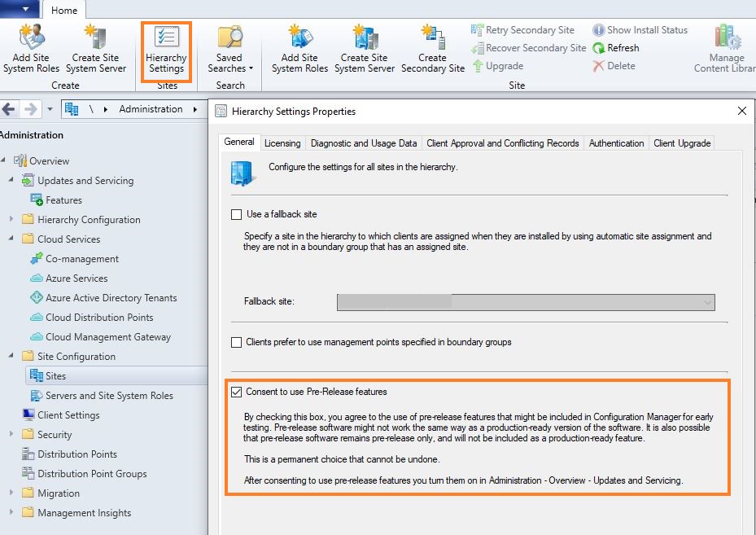Go forward with the navigation arrow
The image size is (756, 535).
tap(30, 109)
